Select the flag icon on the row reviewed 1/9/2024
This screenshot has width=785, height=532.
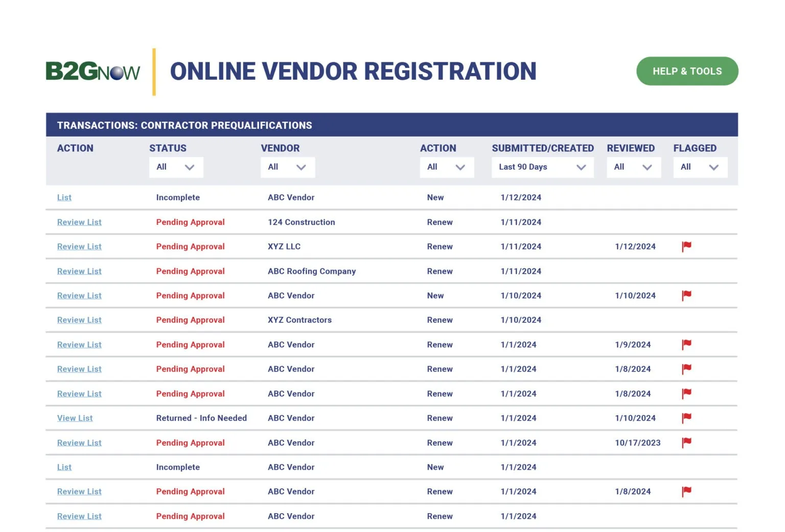pos(686,344)
